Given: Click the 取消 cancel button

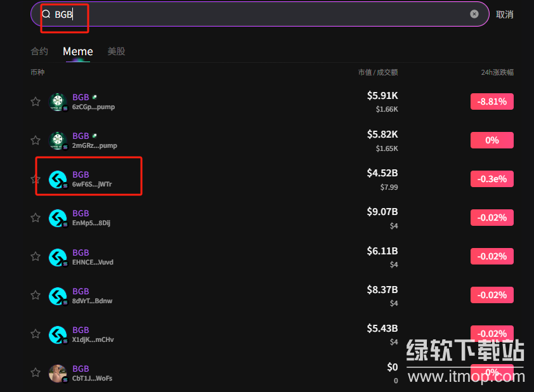Looking at the screenshot, I should coord(504,15).
